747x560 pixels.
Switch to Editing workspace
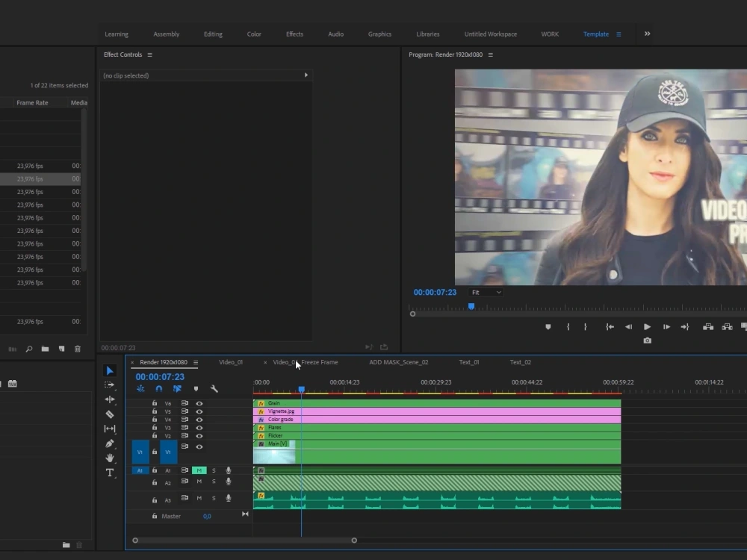213,34
